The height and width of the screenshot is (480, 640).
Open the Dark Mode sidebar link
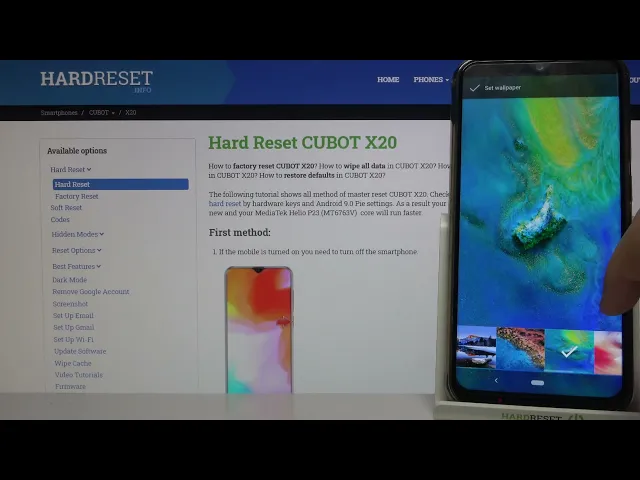pyautogui.click(x=69, y=280)
